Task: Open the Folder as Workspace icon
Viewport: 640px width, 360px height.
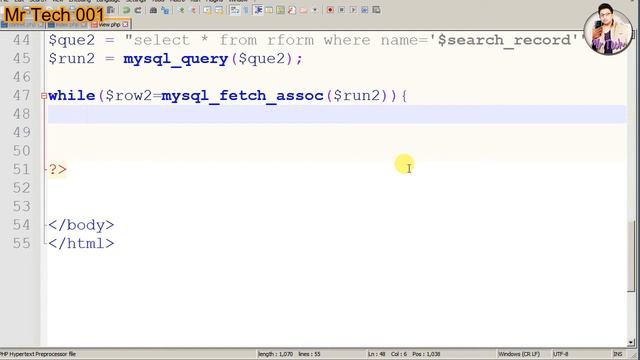Action: point(303,10)
